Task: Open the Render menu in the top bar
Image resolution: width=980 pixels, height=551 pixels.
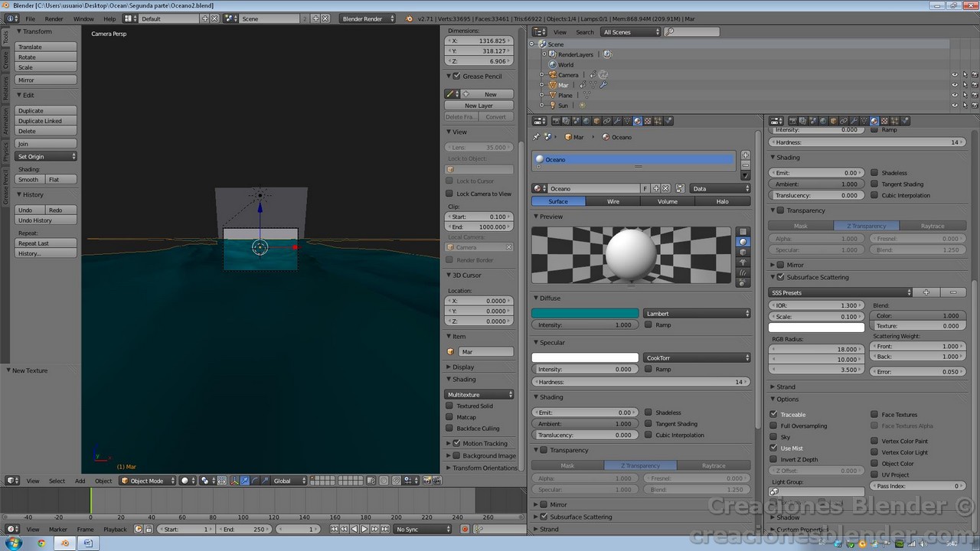Action: pyautogui.click(x=54, y=18)
